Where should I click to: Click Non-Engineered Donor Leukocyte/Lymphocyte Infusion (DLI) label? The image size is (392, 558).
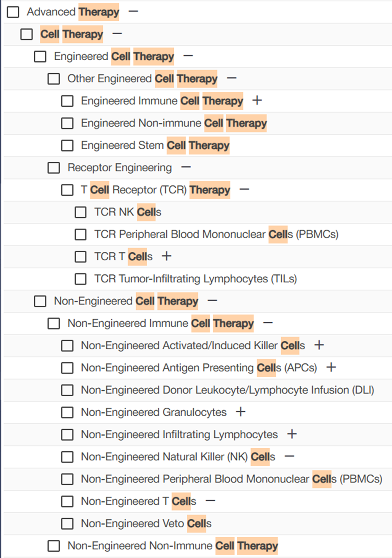[227, 390]
